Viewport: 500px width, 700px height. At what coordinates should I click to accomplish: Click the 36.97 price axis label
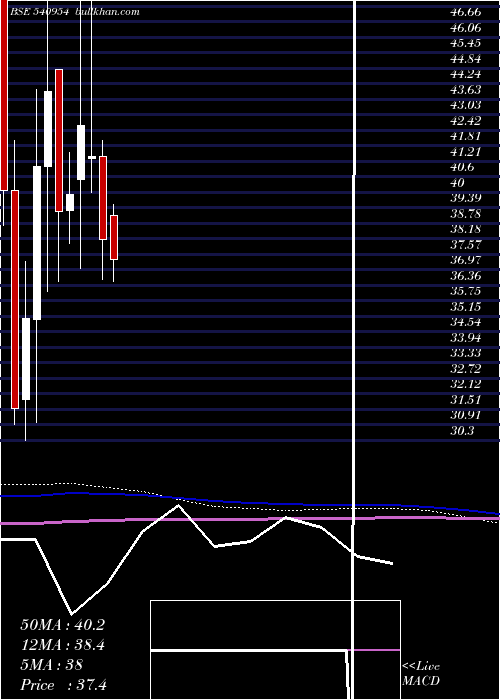466,260
